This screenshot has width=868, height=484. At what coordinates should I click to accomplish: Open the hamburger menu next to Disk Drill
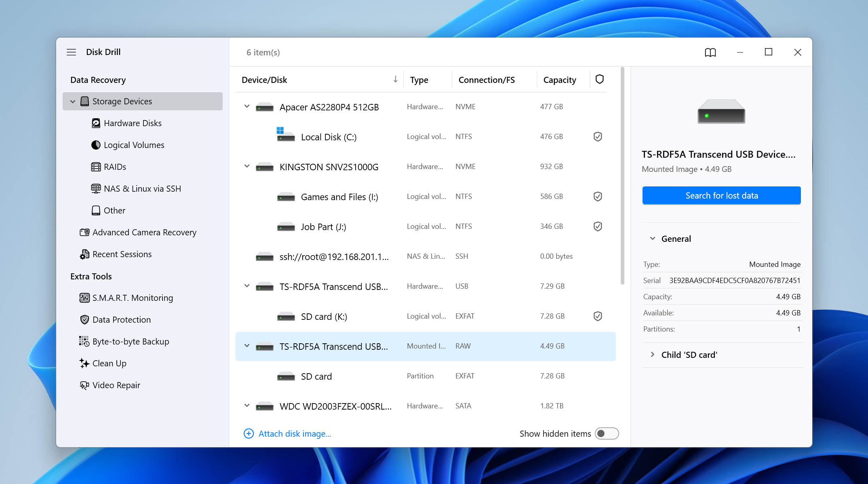click(71, 52)
